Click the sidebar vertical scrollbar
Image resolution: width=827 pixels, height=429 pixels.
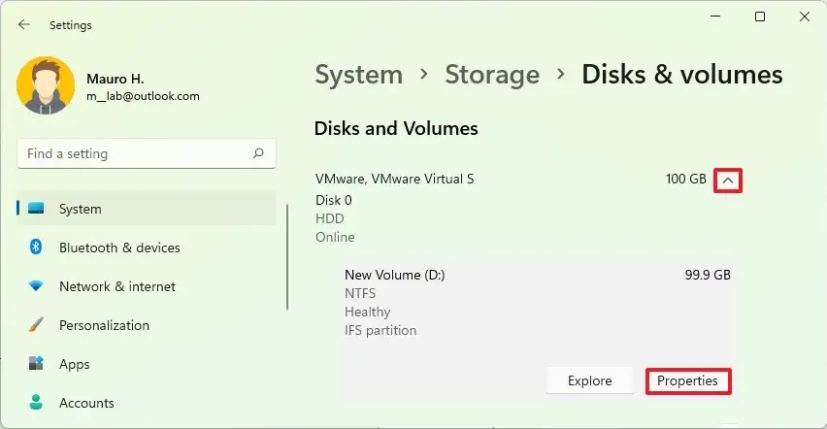click(288, 258)
